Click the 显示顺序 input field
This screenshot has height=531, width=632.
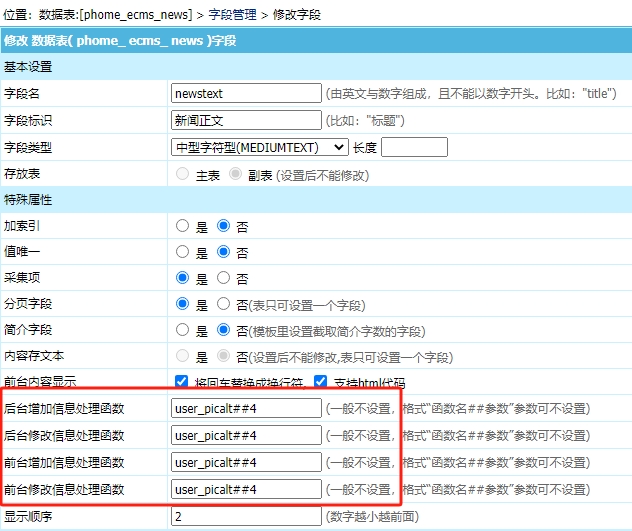(x=246, y=516)
